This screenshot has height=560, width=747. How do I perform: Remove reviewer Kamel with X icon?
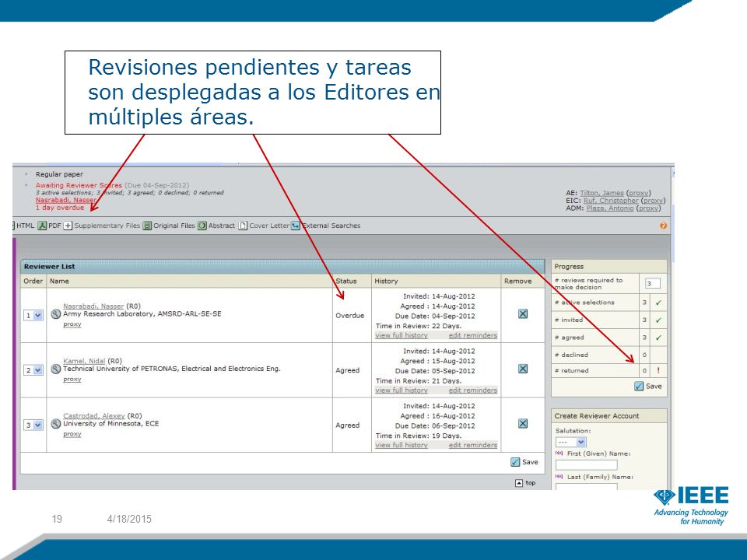click(x=523, y=369)
